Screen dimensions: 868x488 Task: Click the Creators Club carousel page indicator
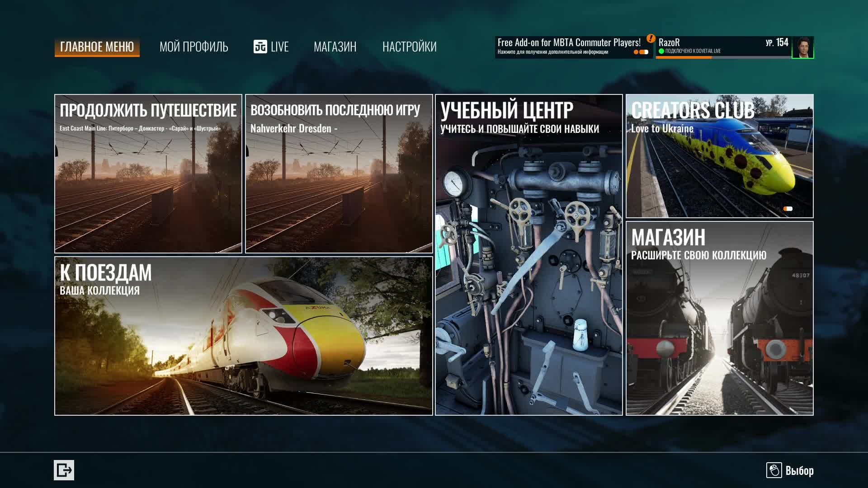coord(788,209)
